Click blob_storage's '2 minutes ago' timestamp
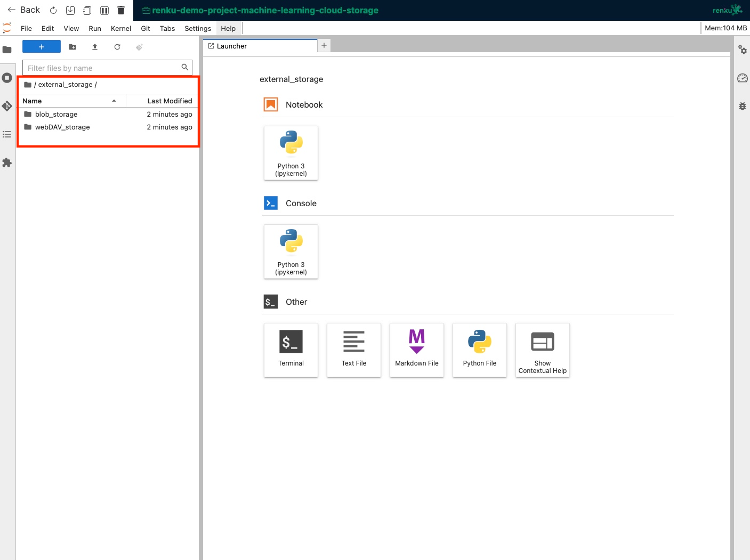The height and width of the screenshot is (560, 750). 170,114
